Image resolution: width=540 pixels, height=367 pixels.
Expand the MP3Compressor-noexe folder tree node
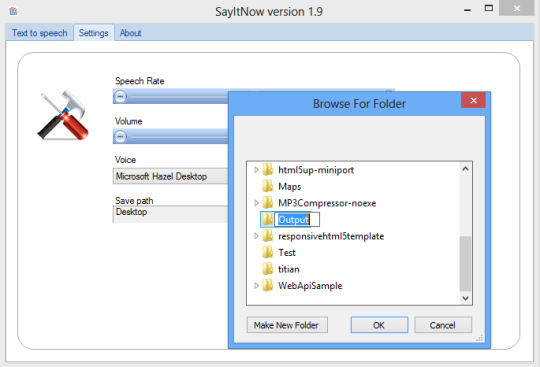pyautogui.click(x=256, y=203)
